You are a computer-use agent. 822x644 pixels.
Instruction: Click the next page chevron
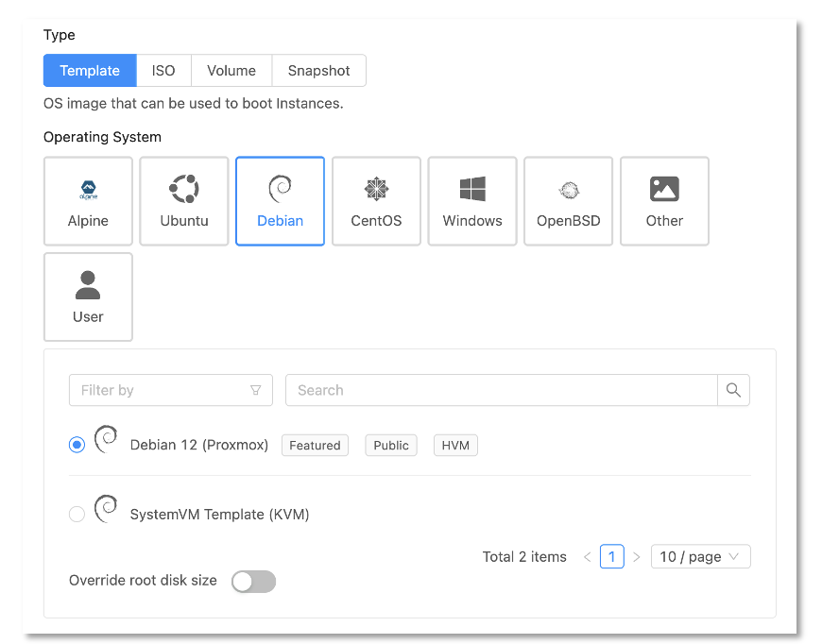coord(636,556)
